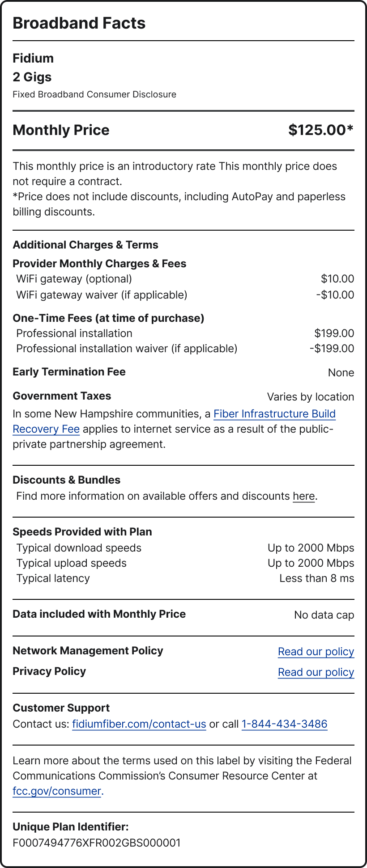This screenshot has height=868, width=367.
Task: Click the Professional installation $199.00 fee amount
Action: [x=334, y=333]
